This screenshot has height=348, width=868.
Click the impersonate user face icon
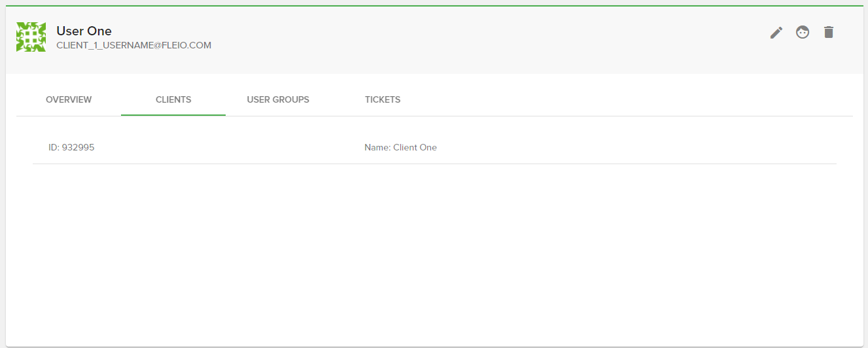click(x=803, y=32)
